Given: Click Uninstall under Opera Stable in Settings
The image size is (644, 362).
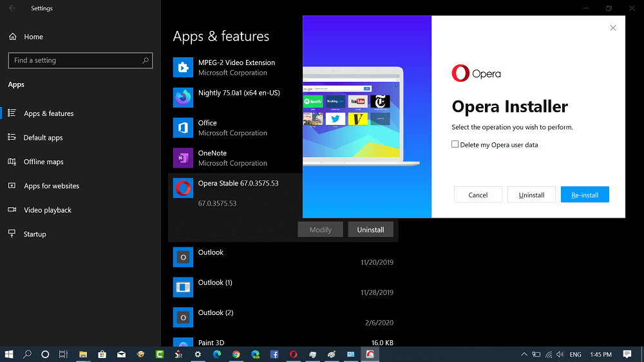Looking at the screenshot, I should (x=370, y=230).
